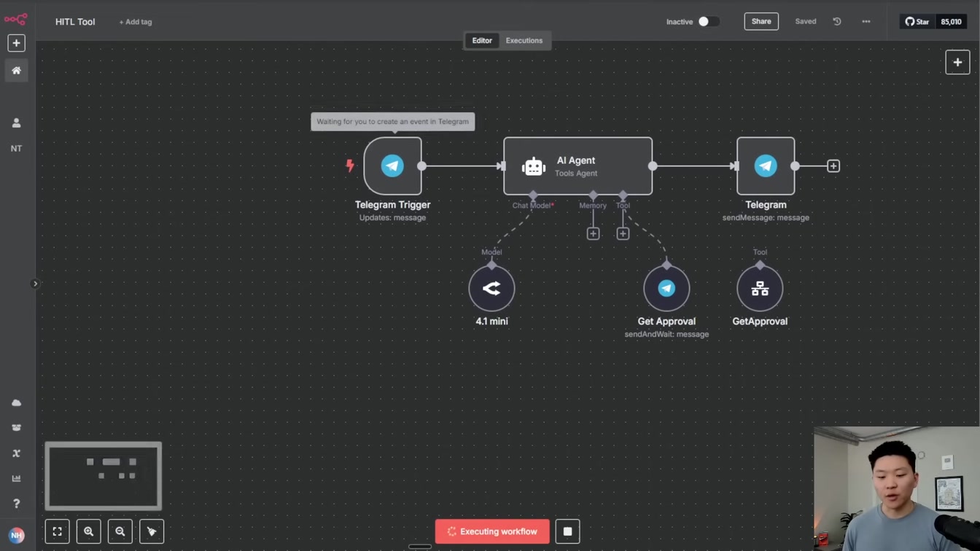Image resolution: width=980 pixels, height=551 pixels.
Task: Open the Personal user icon in sidebar
Action: (x=16, y=123)
